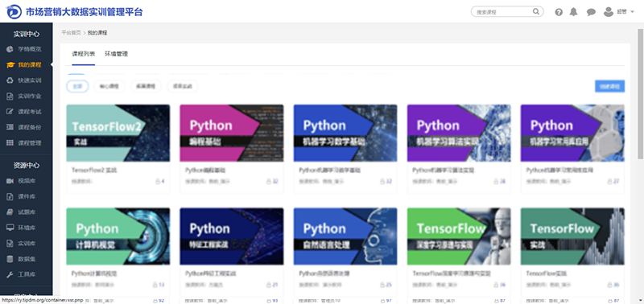Image resolution: width=644 pixels, height=304 pixels.
Task: Click the platform title 市场营销大数据实训管理平台
Action: 85,12
